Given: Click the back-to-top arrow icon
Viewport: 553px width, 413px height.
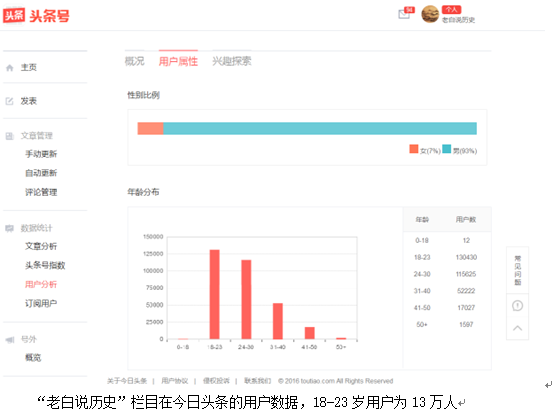Looking at the screenshot, I should pyautogui.click(x=517, y=328).
